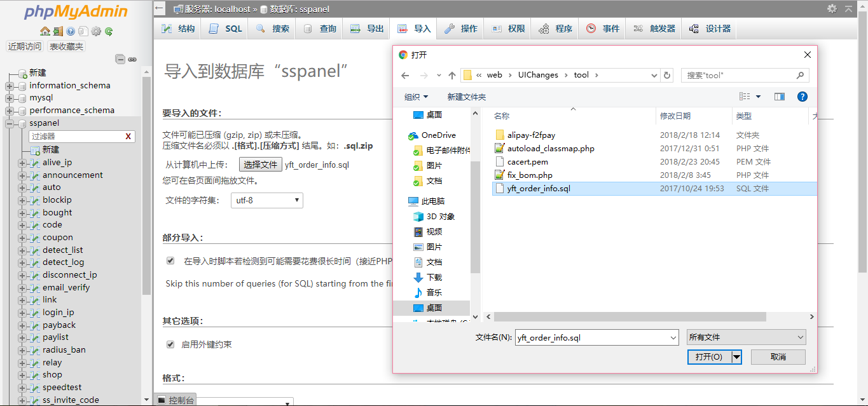
Task: Expand the mysql database node
Action: pos(10,98)
